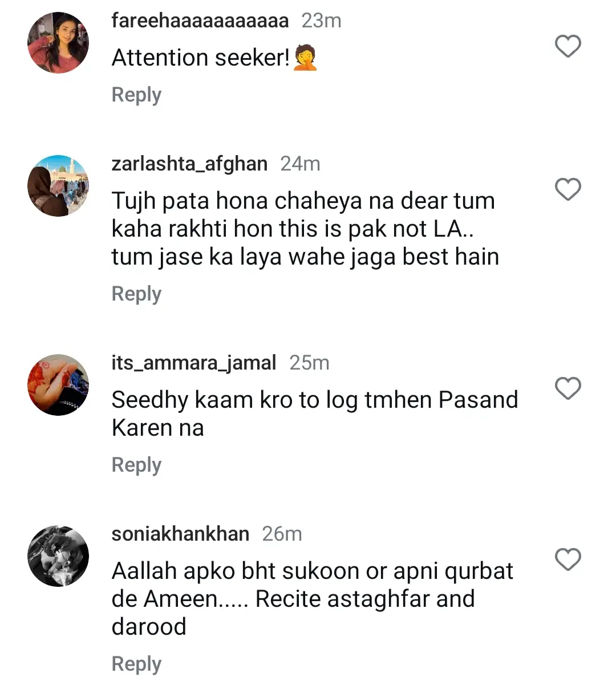
Task: Open zarlashta_afghan's profile picture
Action: [58, 186]
